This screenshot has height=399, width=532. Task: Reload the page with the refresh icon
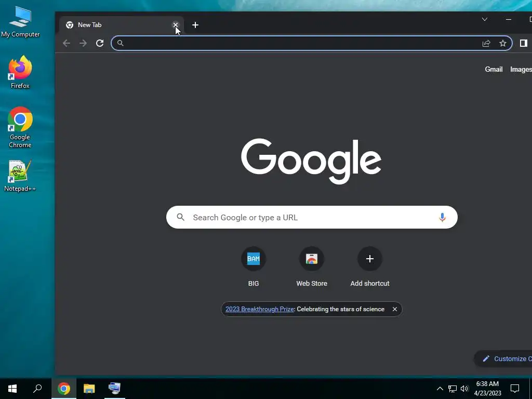(x=100, y=43)
